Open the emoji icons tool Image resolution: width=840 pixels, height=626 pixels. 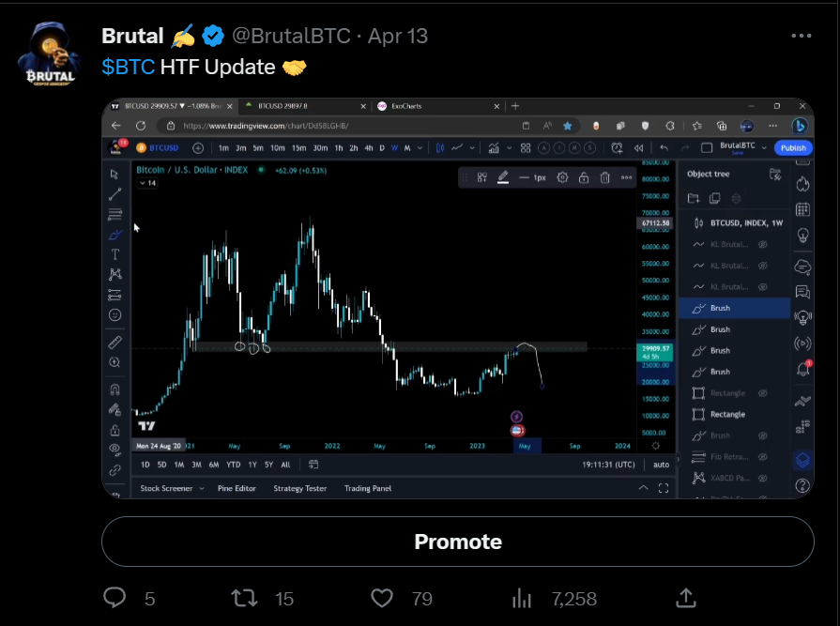pos(115,314)
